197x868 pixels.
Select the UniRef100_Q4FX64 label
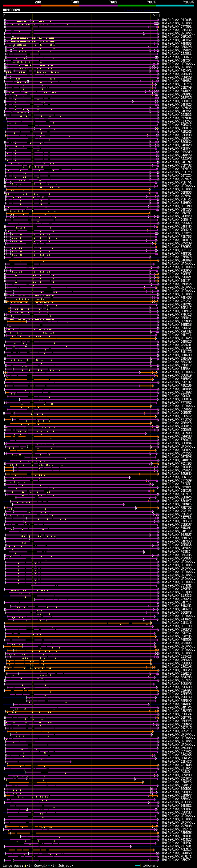(177, 60)
